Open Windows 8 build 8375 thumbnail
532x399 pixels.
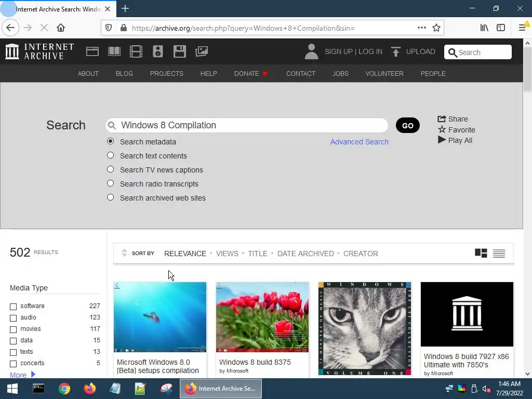262,317
